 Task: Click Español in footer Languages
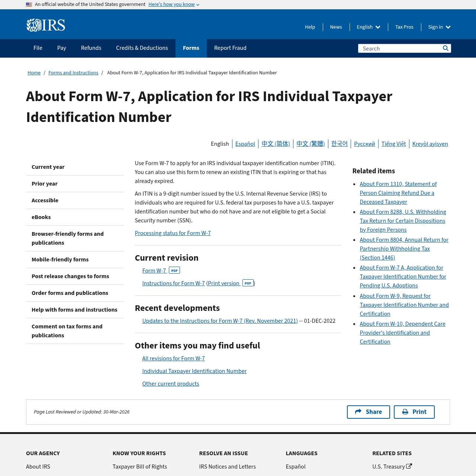point(296,467)
